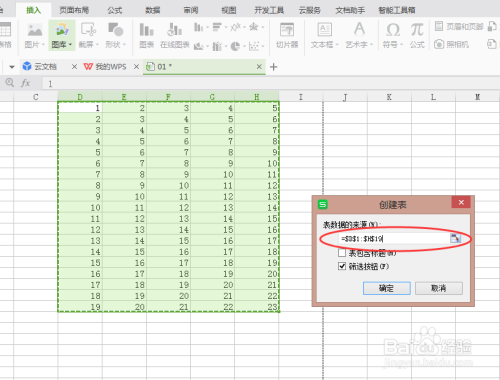Click the 文本框 text box icon
This screenshot has width=500, height=380.
(x=324, y=30)
